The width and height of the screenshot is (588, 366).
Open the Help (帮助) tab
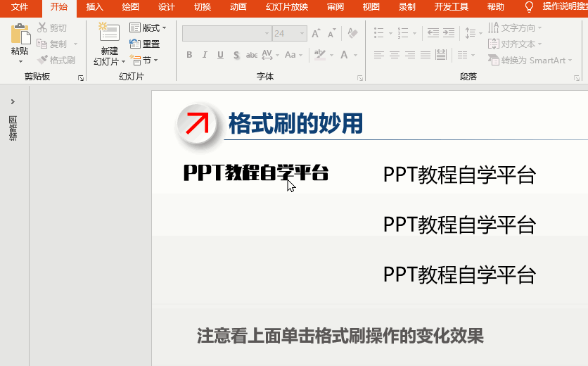pos(495,7)
